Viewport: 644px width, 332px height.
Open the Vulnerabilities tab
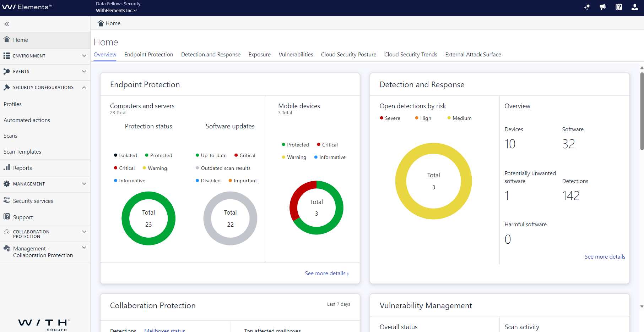(296, 55)
